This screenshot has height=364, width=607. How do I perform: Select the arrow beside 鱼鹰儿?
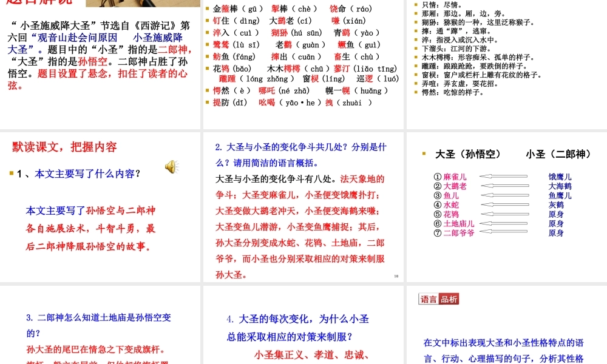click(504, 195)
